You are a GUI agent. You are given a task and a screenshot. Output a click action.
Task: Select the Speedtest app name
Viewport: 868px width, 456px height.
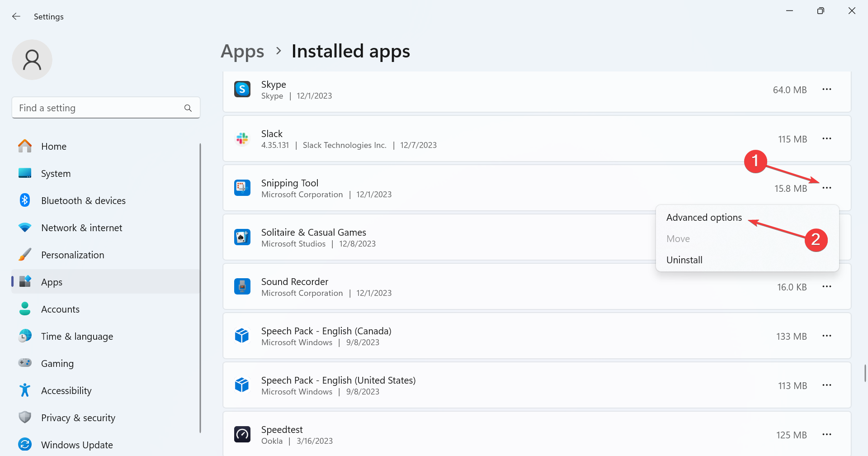click(282, 430)
